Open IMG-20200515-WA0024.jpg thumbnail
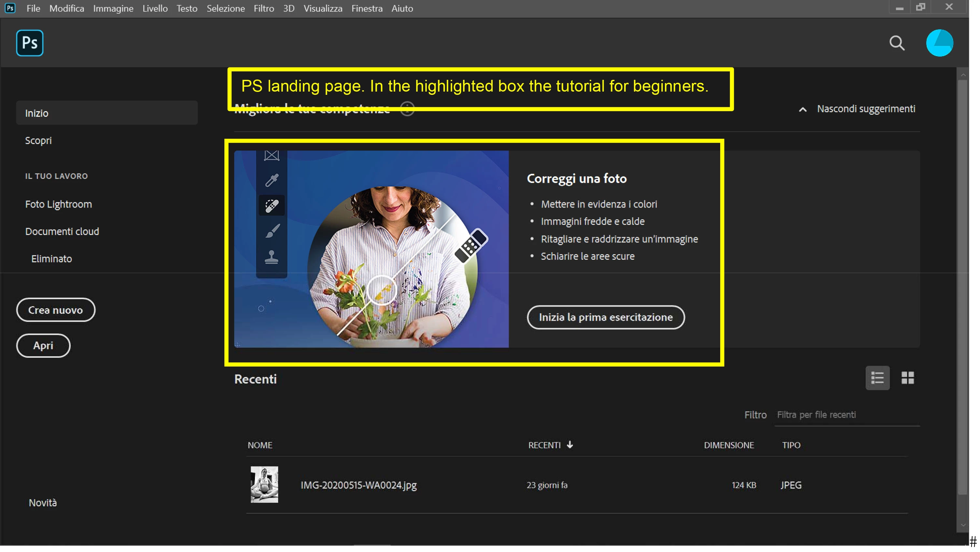Viewport: 980px width, 552px height. [x=264, y=484]
